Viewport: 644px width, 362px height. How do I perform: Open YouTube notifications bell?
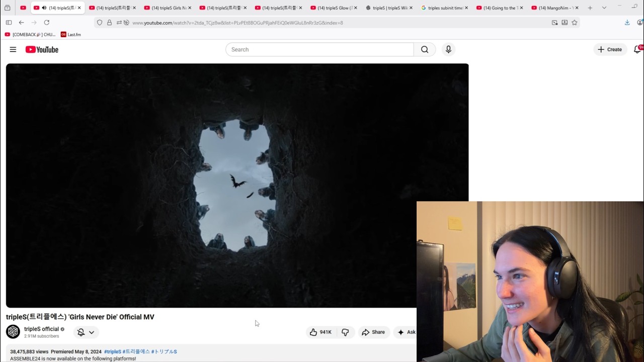[x=637, y=49]
